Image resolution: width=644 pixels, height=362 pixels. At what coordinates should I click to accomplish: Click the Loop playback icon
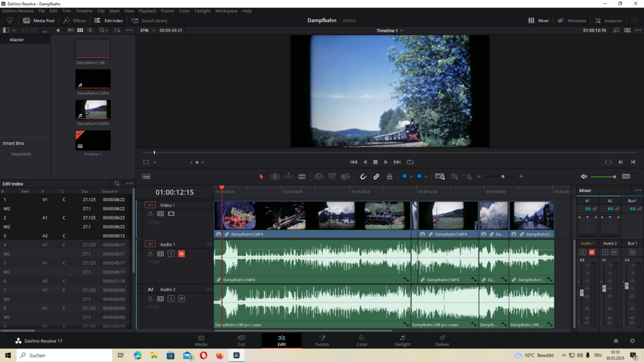pos(410,162)
